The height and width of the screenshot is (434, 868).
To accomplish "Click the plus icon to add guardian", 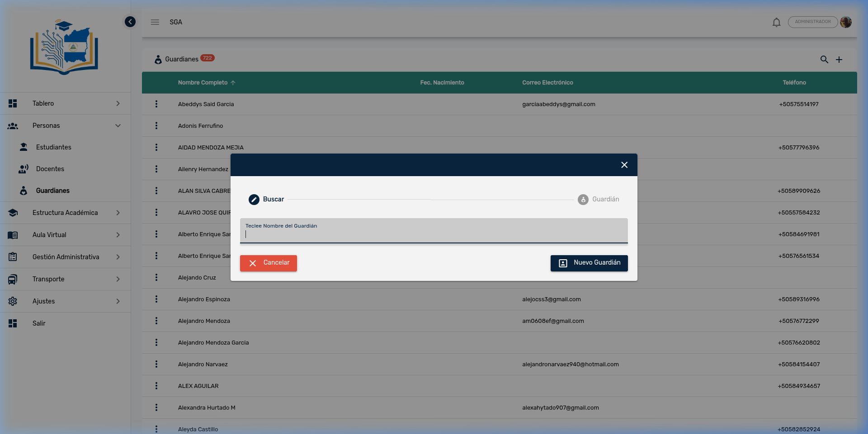I will pos(839,60).
